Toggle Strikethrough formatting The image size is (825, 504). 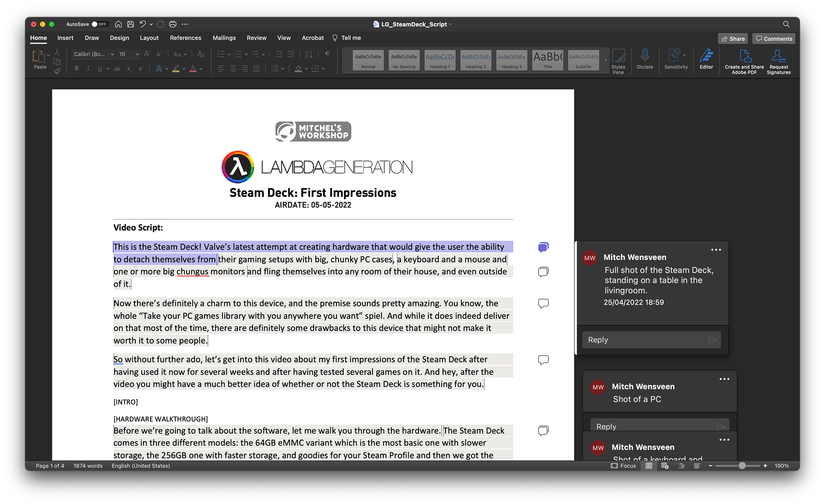click(117, 68)
